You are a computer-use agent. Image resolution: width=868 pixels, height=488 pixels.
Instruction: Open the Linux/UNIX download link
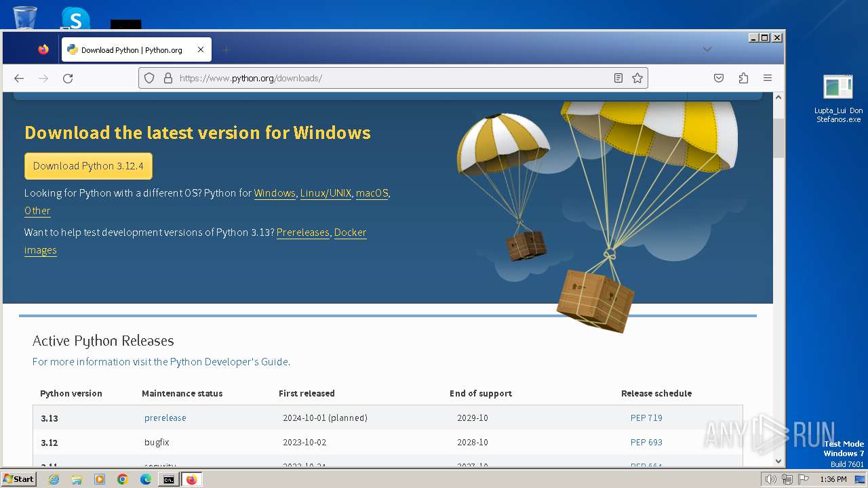point(325,193)
